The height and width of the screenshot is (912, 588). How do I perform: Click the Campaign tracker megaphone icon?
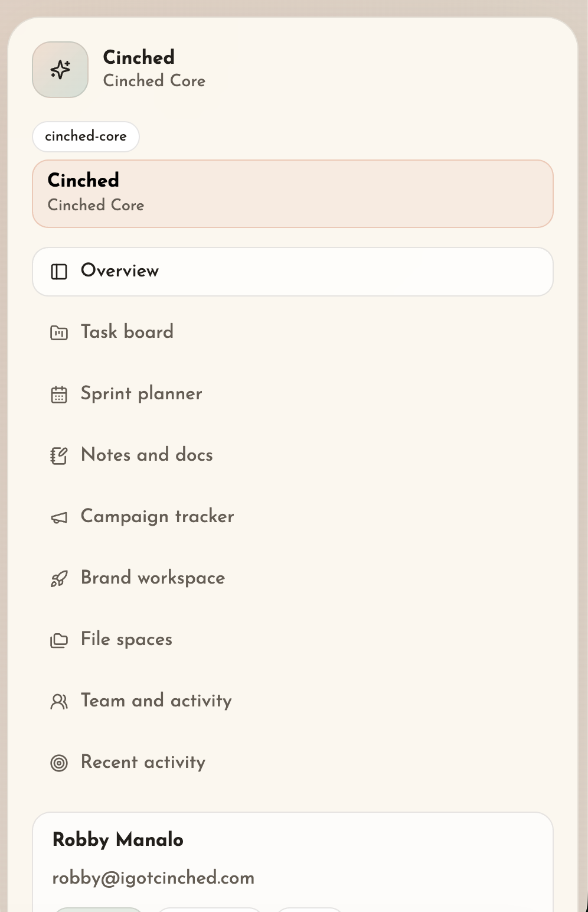point(59,518)
